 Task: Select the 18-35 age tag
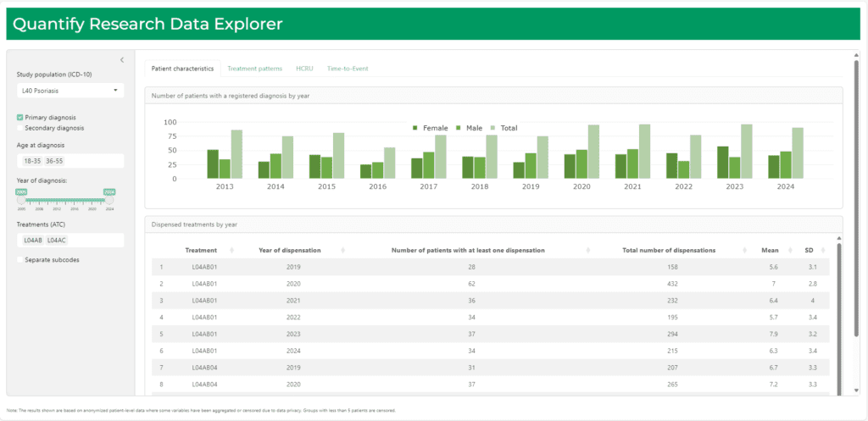point(32,161)
